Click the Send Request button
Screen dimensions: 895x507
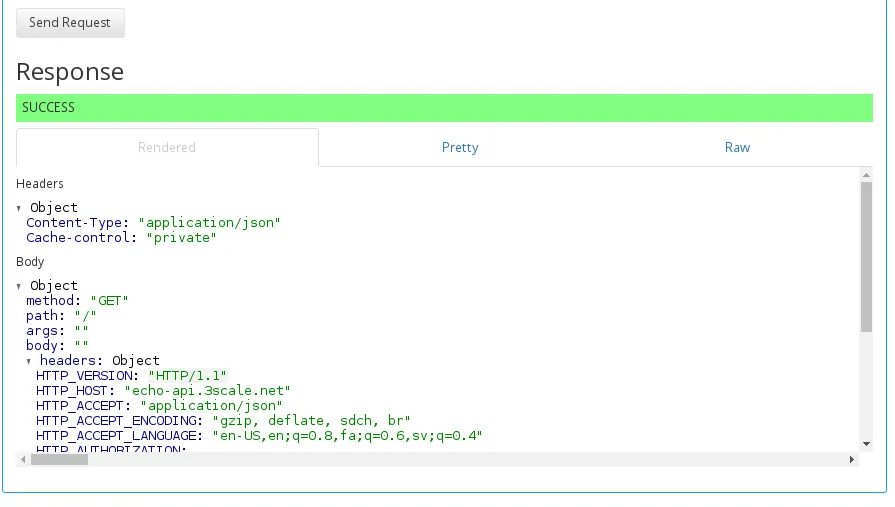click(70, 23)
